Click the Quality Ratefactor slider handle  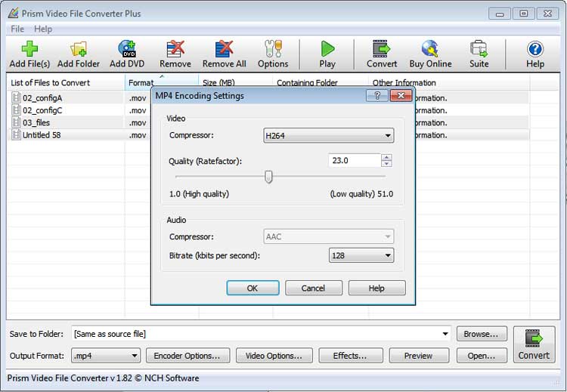(x=268, y=177)
